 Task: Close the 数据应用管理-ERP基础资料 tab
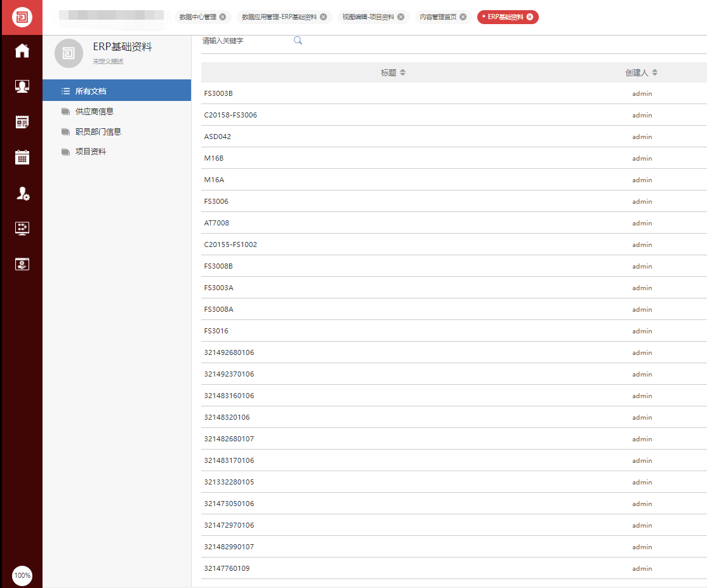point(323,17)
